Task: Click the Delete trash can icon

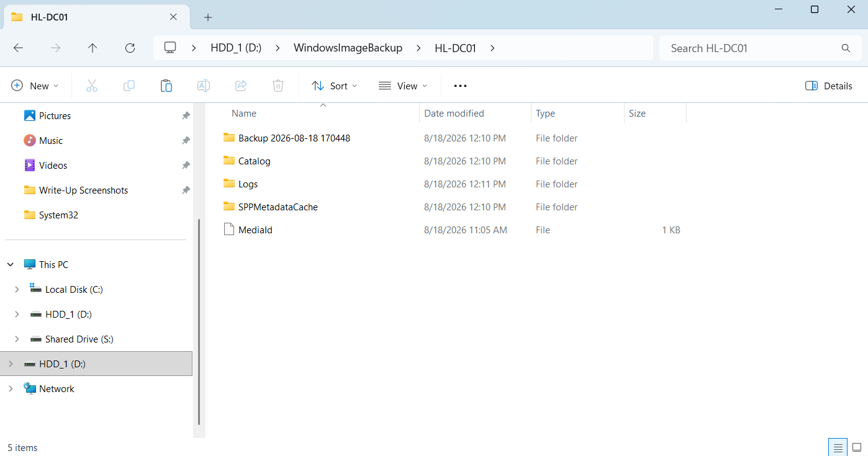Action: (x=278, y=86)
